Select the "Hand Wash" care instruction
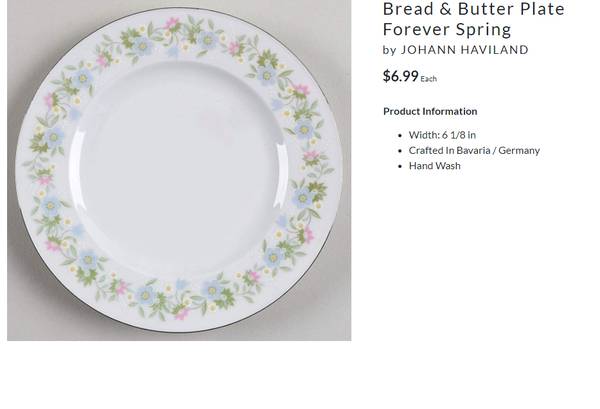600x409 pixels. coord(435,166)
